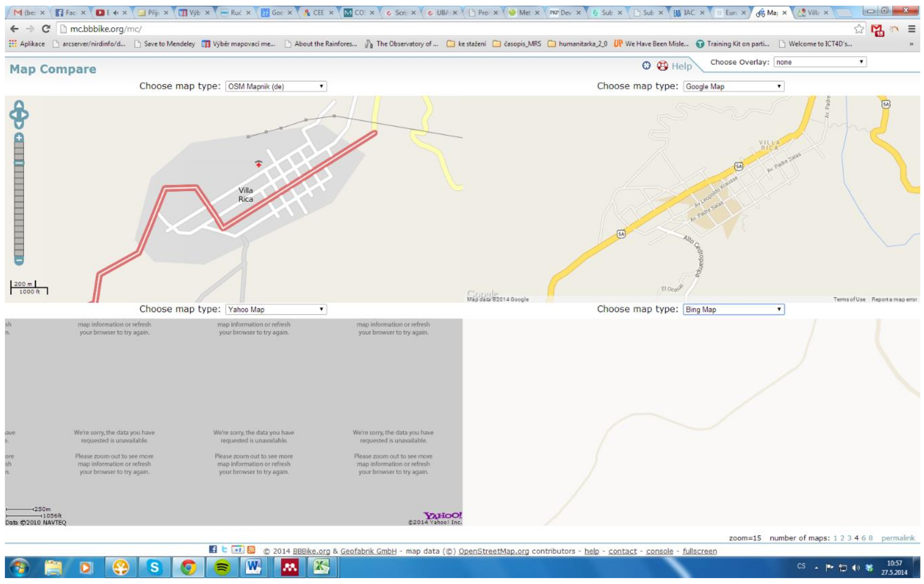Click the lifebuoy Help icon
Viewport: 924px width, 584px height.
click(x=662, y=66)
